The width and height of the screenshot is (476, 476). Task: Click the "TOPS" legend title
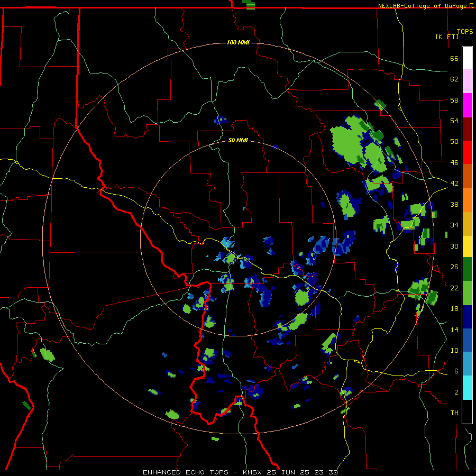[465, 31]
